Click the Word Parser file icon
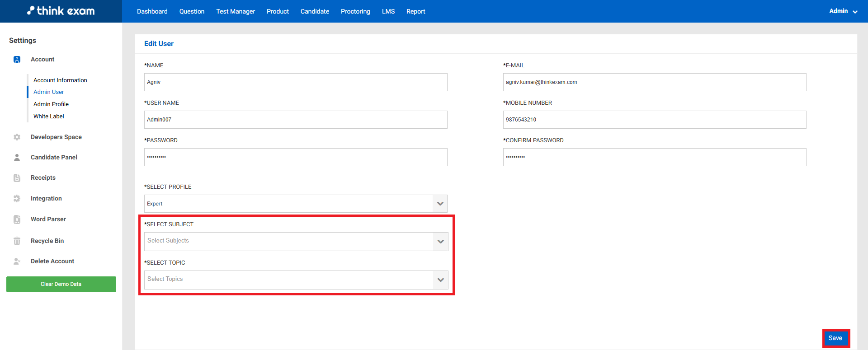This screenshot has width=868, height=350. pyautogui.click(x=17, y=219)
